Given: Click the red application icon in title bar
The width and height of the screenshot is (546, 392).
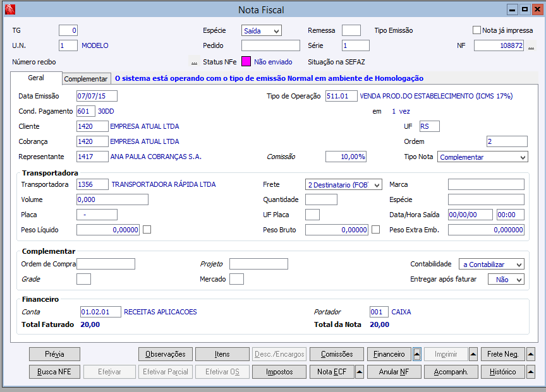Looking at the screenshot, I should [10, 9].
